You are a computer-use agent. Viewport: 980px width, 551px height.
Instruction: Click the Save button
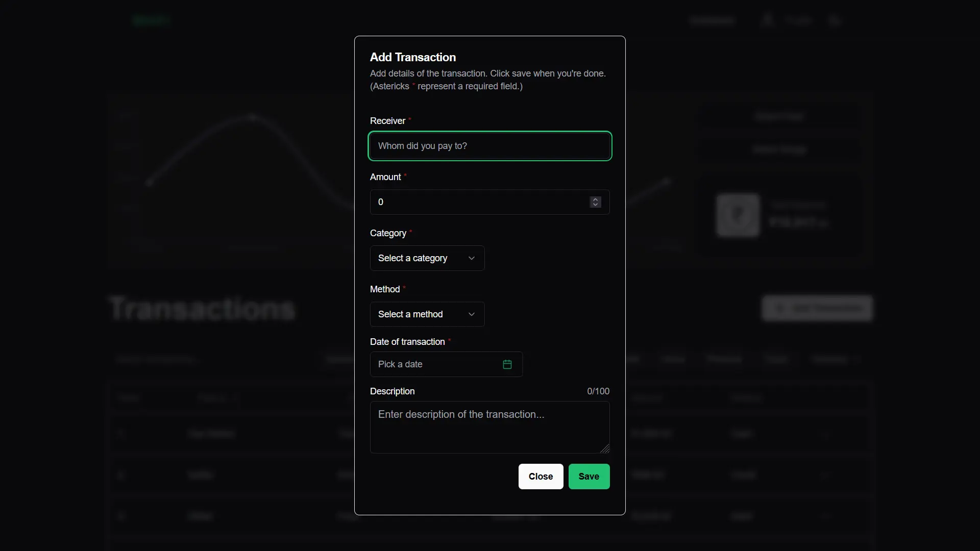coord(589,477)
